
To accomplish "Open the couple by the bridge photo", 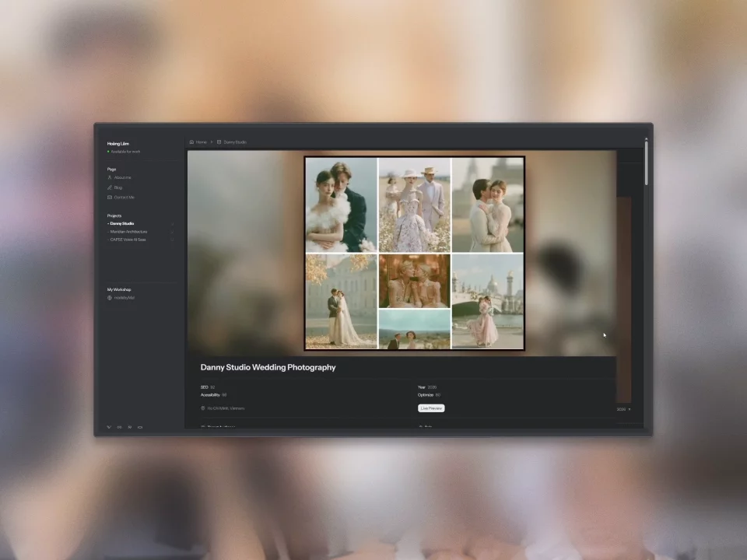I will coord(488,302).
